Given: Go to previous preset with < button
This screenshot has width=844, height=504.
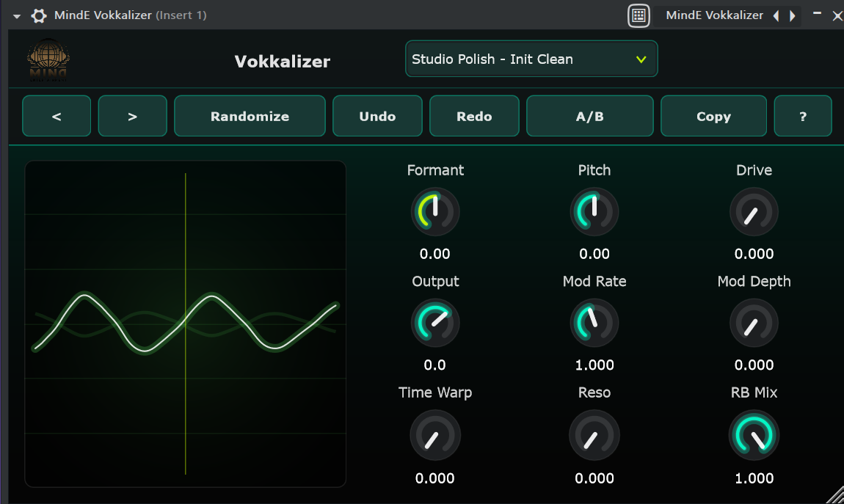Looking at the screenshot, I should (x=57, y=116).
